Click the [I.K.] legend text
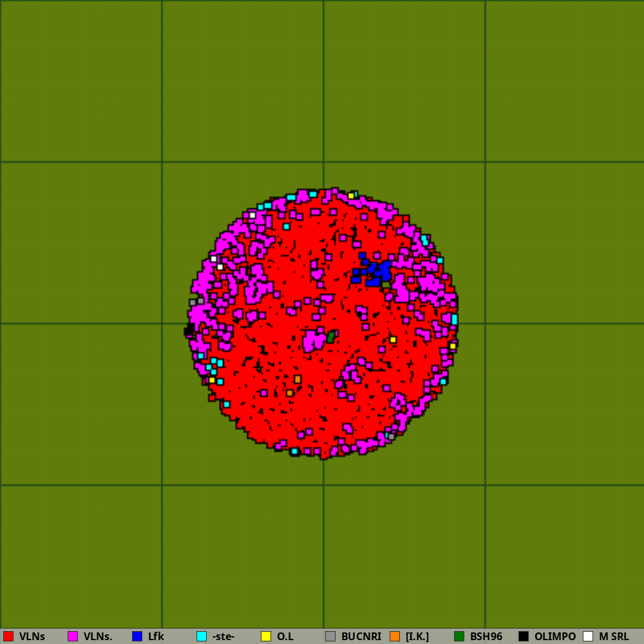 click(x=417, y=636)
